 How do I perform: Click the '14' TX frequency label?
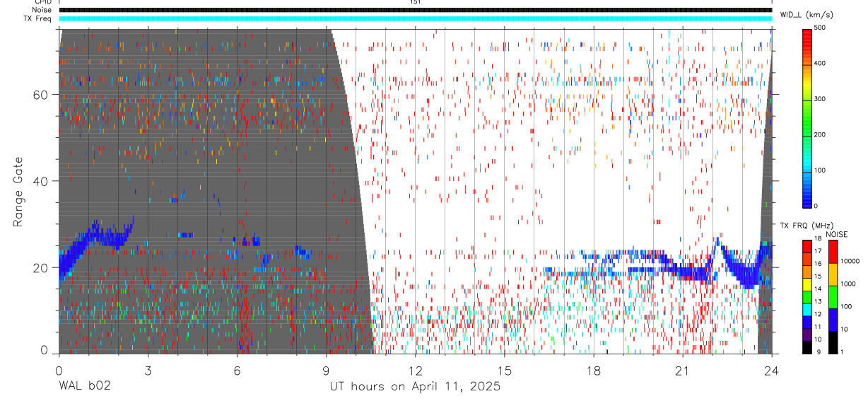pyautogui.click(x=819, y=289)
